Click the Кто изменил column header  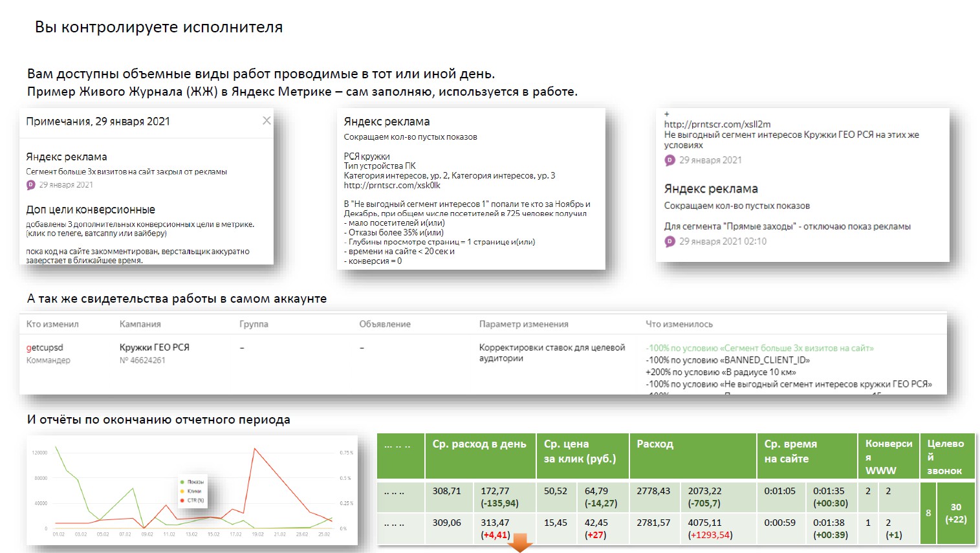[x=52, y=324]
